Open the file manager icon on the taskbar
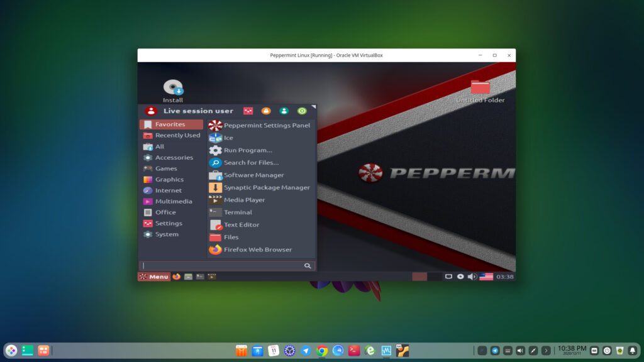Image resolution: width=644 pixels, height=362 pixels. click(187, 277)
